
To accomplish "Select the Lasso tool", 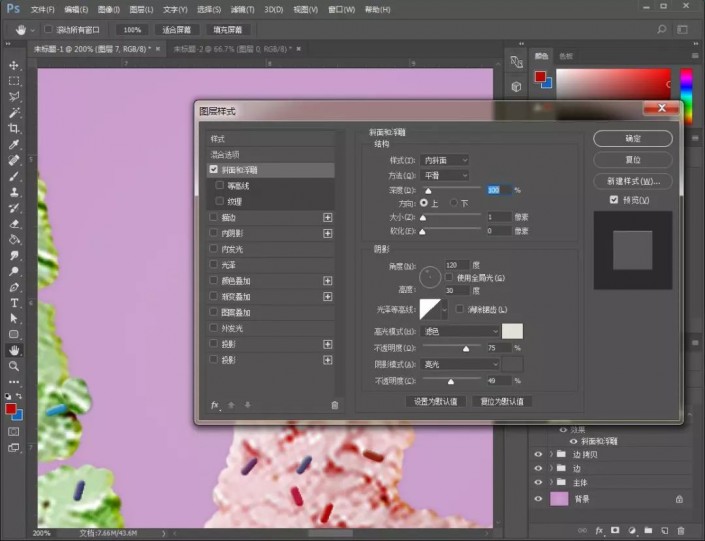I will 14,97.
